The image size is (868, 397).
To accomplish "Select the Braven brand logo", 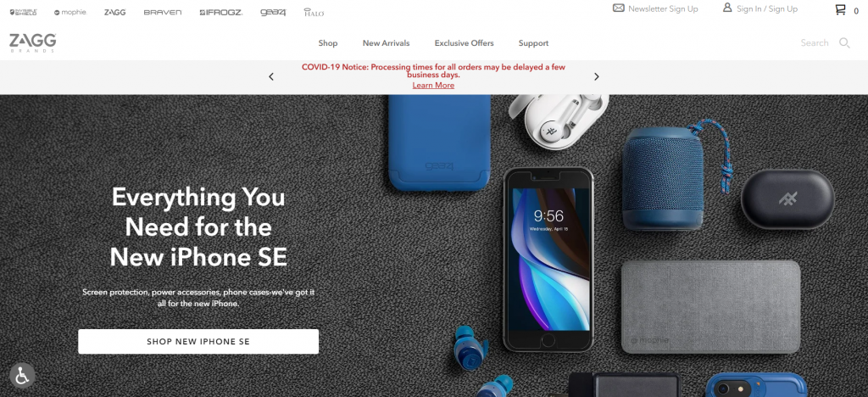I will click(162, 12).
